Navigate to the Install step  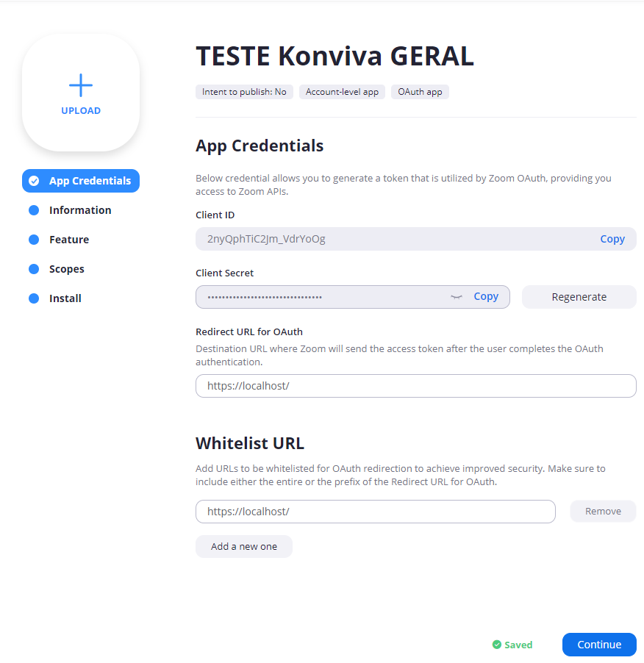click(65, 298)
